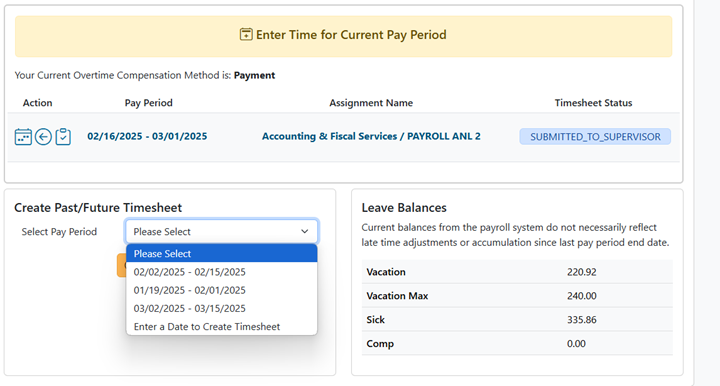Click the SUBMITTED_TO_SUPERVISOR status badge
Viewport: 720px width, 386px height.
(595, 137)
